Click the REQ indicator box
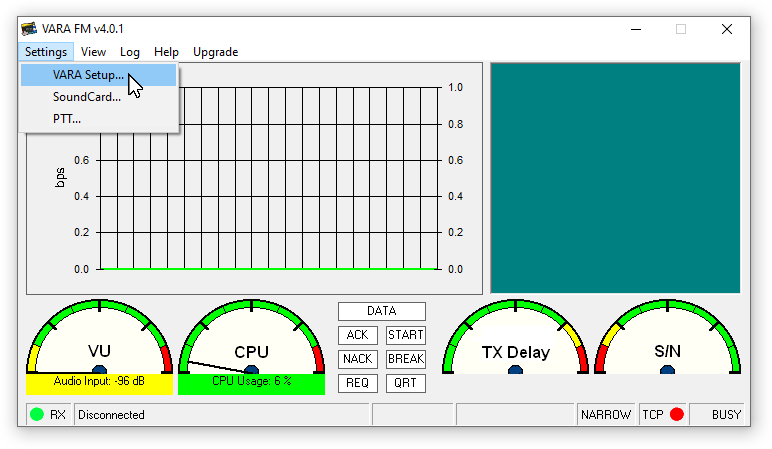 (x=357, y=383)
